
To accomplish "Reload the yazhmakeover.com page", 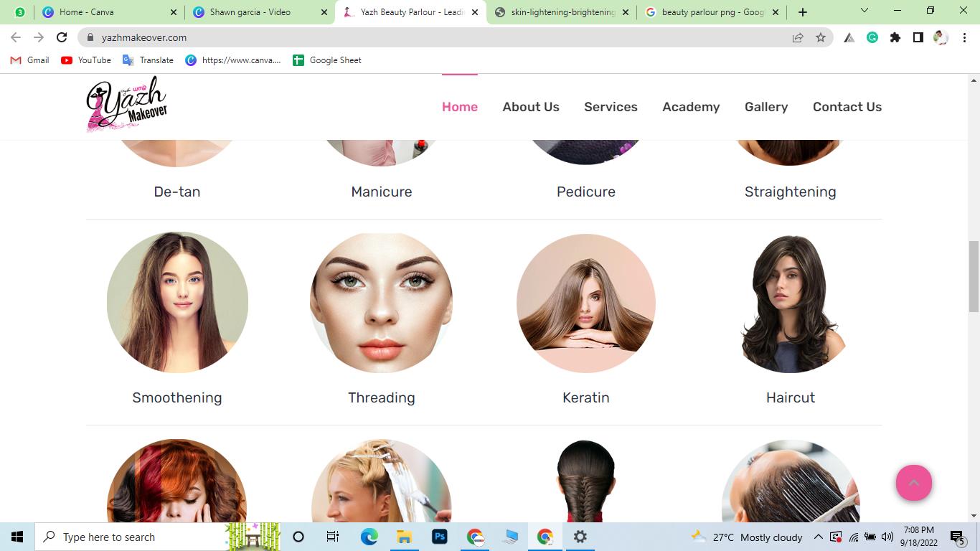I will tap(62, 37).
